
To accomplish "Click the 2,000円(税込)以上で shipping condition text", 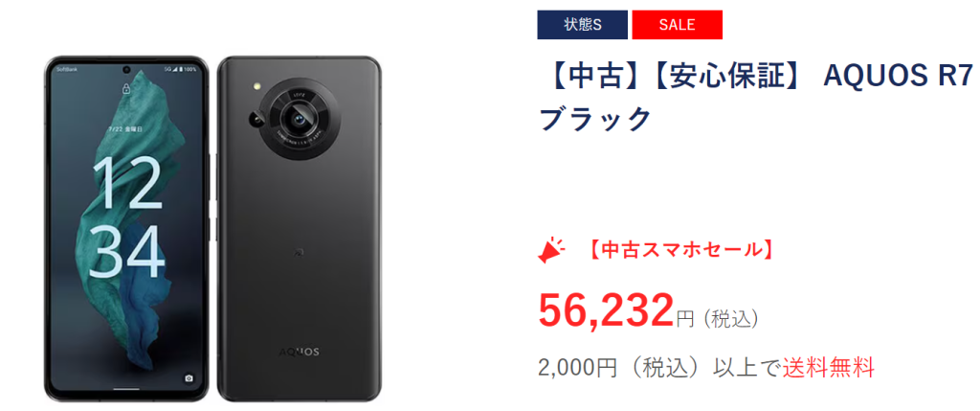I will 660,367.
